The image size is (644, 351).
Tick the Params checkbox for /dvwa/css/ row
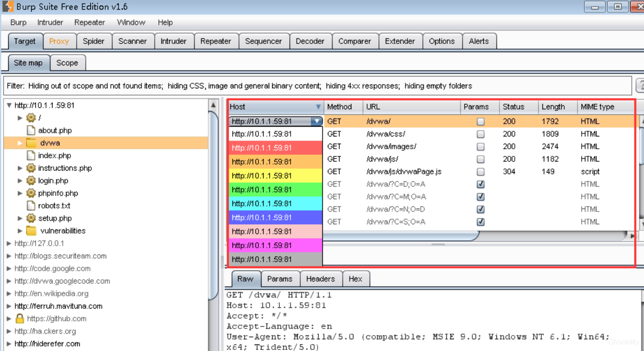point(480,134)
